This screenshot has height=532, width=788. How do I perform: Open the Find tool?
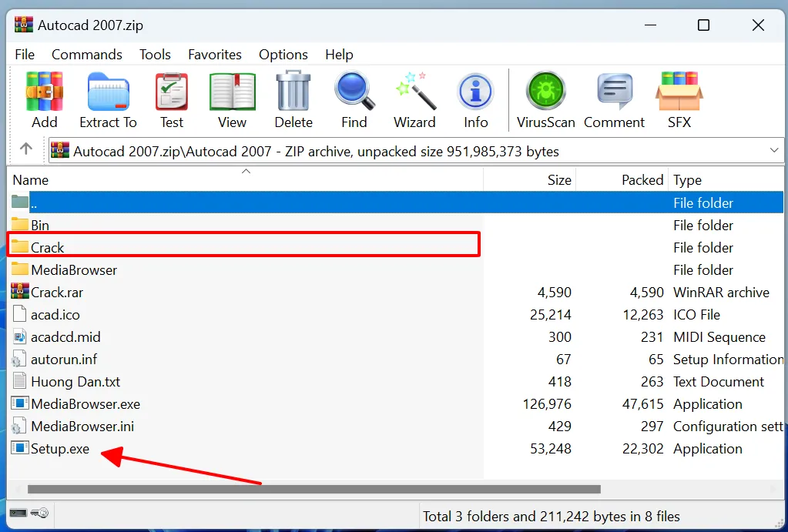(354, 99)
